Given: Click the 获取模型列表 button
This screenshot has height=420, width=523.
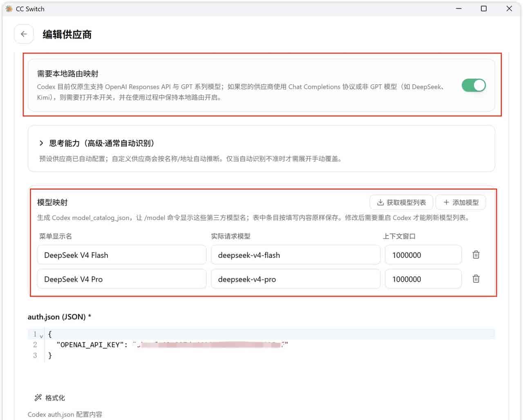Looking at the screenshot, I should [401, 202].
